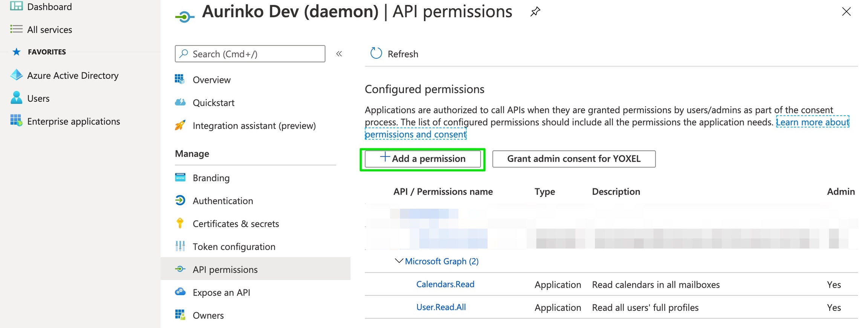Open Users from favorites
The height and width of the screenshot is (328, 868).
click(x=38, y=98)
